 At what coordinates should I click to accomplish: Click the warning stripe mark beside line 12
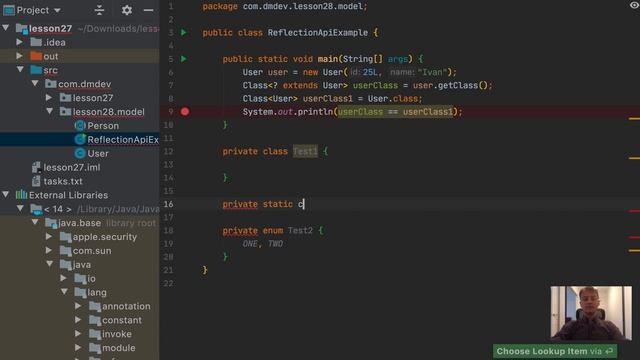(634, 158)
